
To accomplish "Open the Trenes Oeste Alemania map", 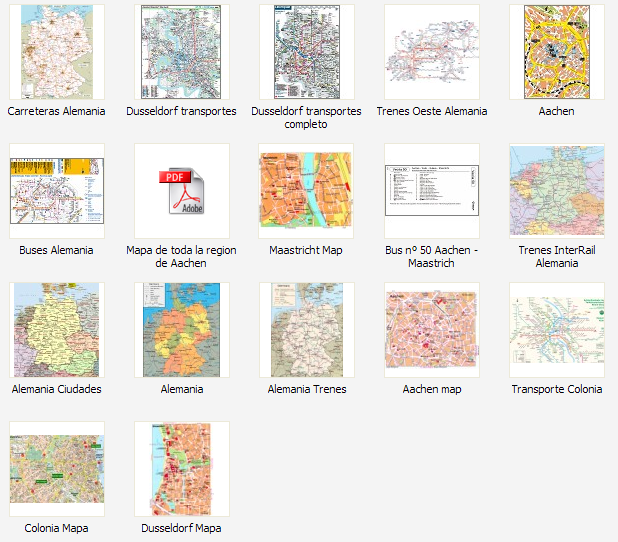I will 431,52.
